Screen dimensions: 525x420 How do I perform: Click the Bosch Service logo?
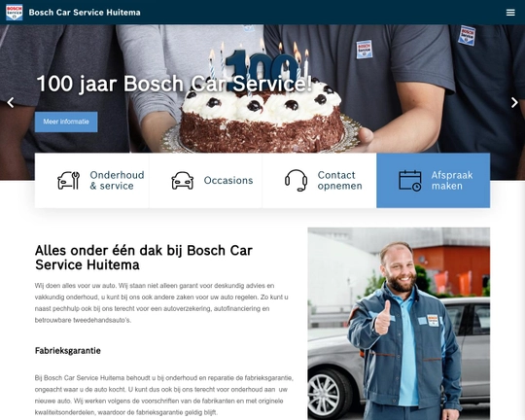coord(14,12)
